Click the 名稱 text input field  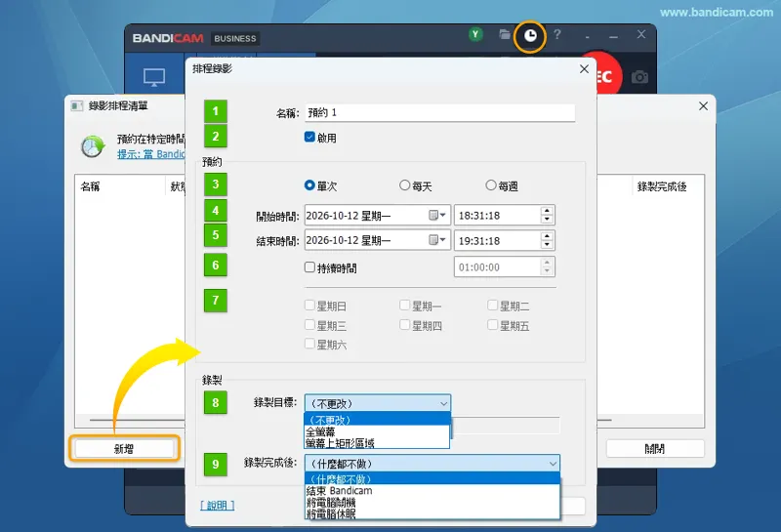440,112
